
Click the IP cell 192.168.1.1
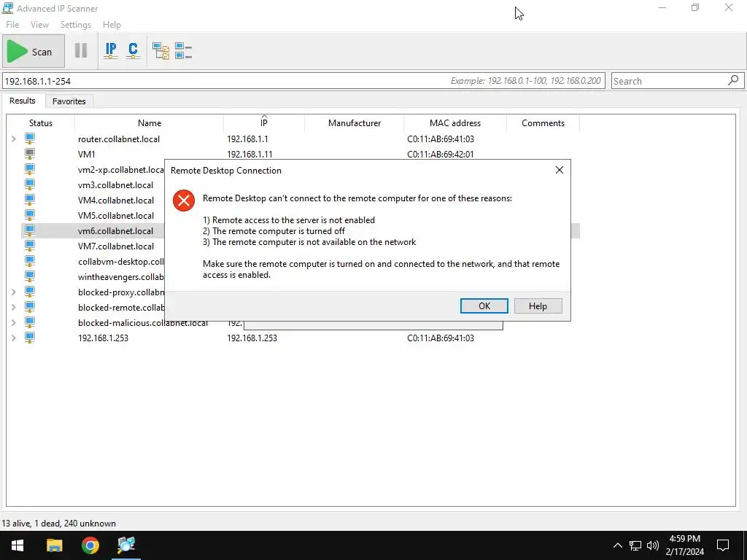tap(247, 139)
